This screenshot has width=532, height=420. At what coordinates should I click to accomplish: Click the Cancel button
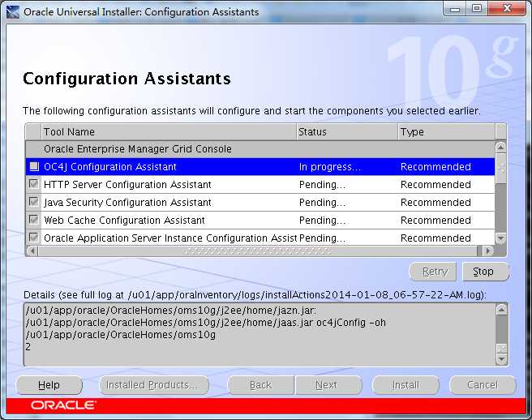[483, 385]
